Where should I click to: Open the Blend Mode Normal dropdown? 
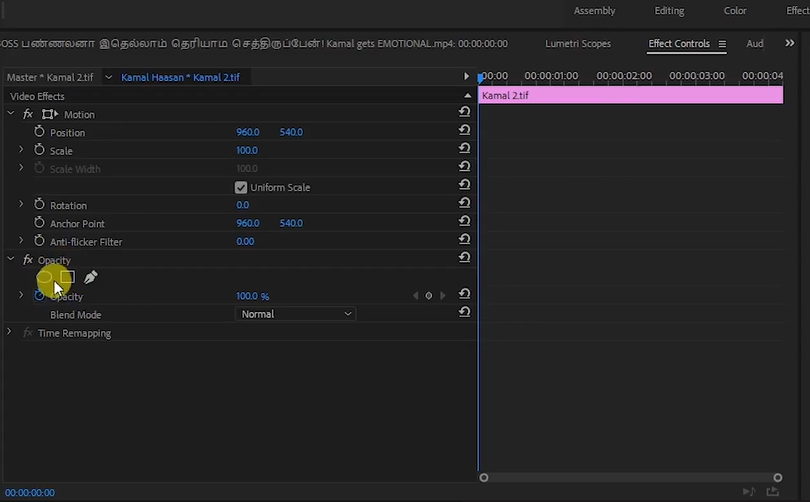pyautogui.click(x=295, y=314)
